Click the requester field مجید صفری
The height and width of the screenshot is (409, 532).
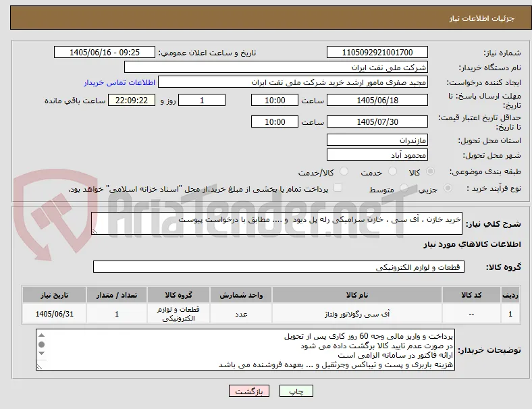(x=293, y=82)
